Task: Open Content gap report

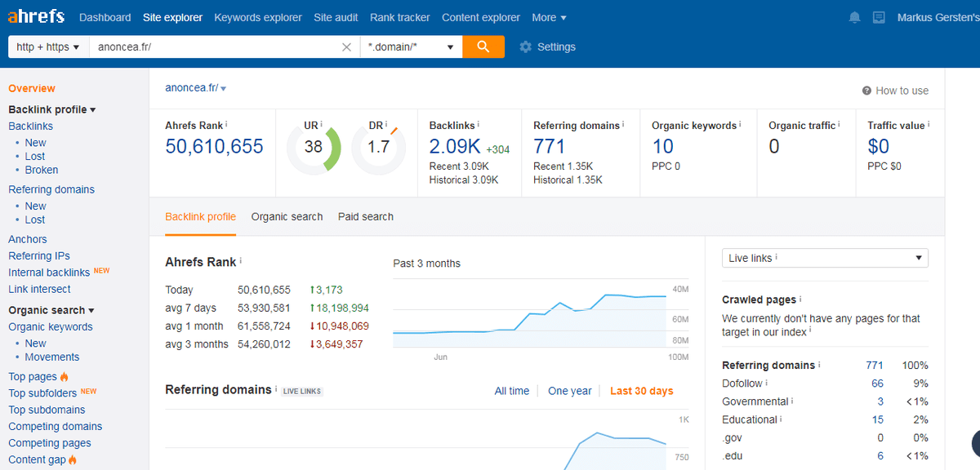Action: pos(37,459)
